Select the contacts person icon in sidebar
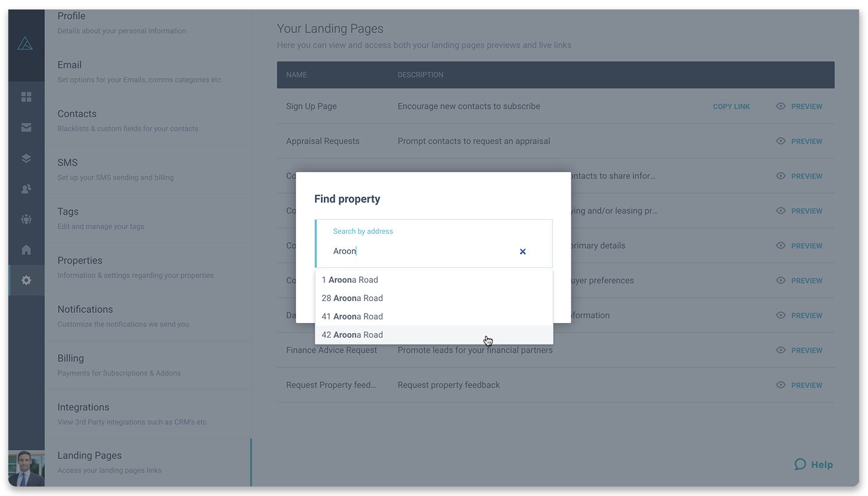This screenshot has width=868, height=496. pos(26,188)
